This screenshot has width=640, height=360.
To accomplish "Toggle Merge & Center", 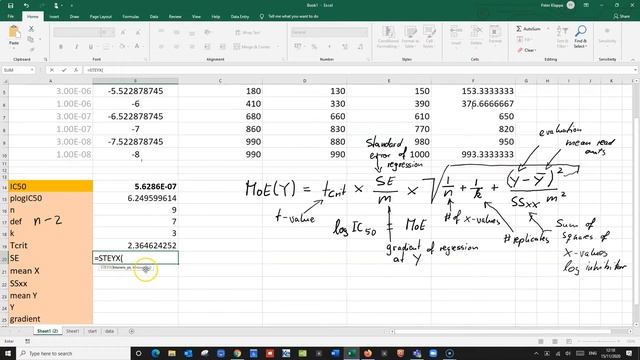I will (x=252, y=47).
